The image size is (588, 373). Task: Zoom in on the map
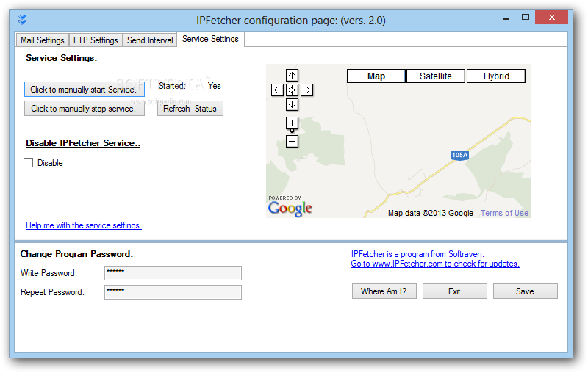click(292, 123)
